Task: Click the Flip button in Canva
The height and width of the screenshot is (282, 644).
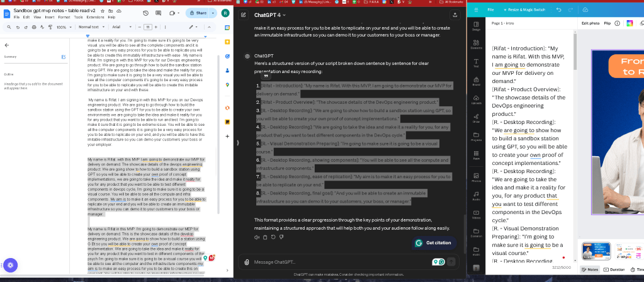Action: 607,23
